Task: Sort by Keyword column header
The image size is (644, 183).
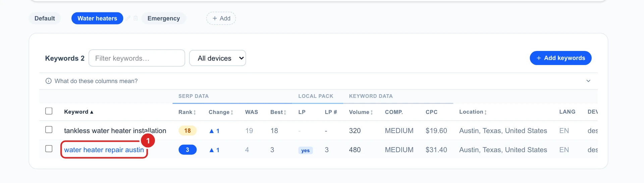Action: pyautogui.click(x=79, y=112)
